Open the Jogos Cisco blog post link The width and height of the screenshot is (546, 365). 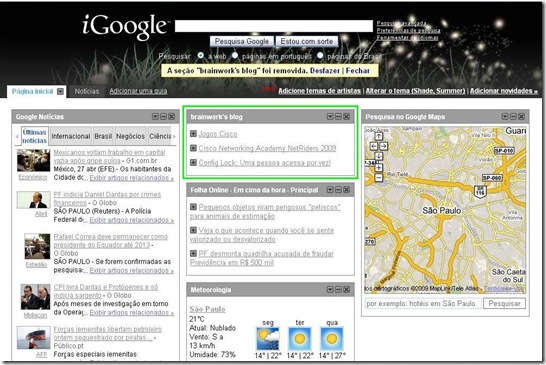(218, 134)
